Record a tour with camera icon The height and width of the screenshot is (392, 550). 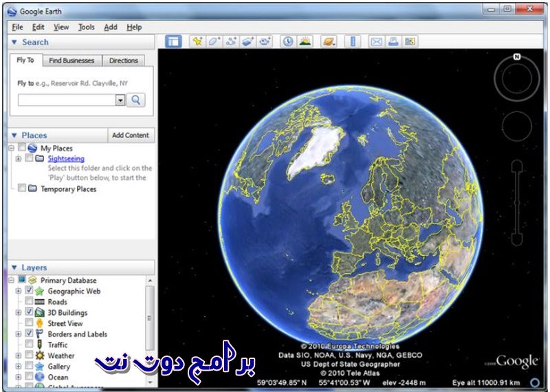tap(265, 41)
